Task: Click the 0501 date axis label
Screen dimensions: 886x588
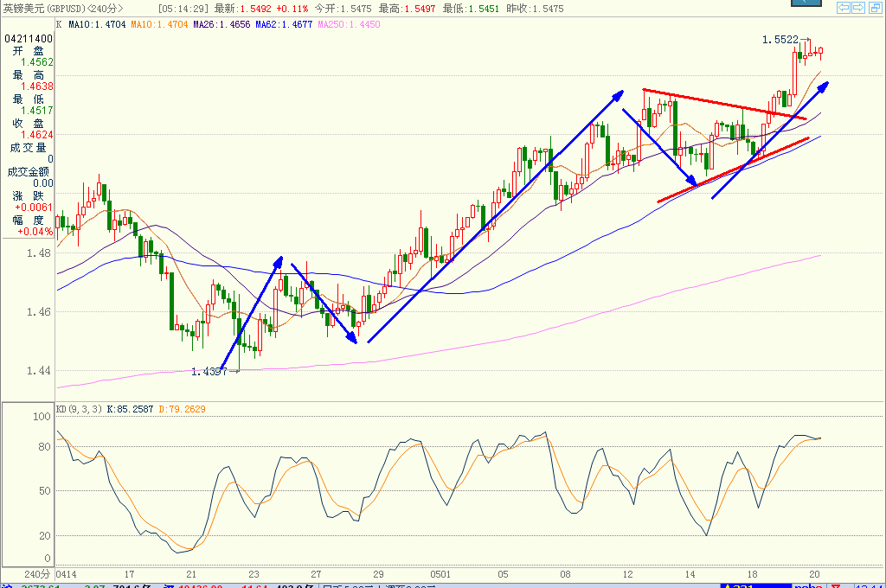Action: click(440, 574)
